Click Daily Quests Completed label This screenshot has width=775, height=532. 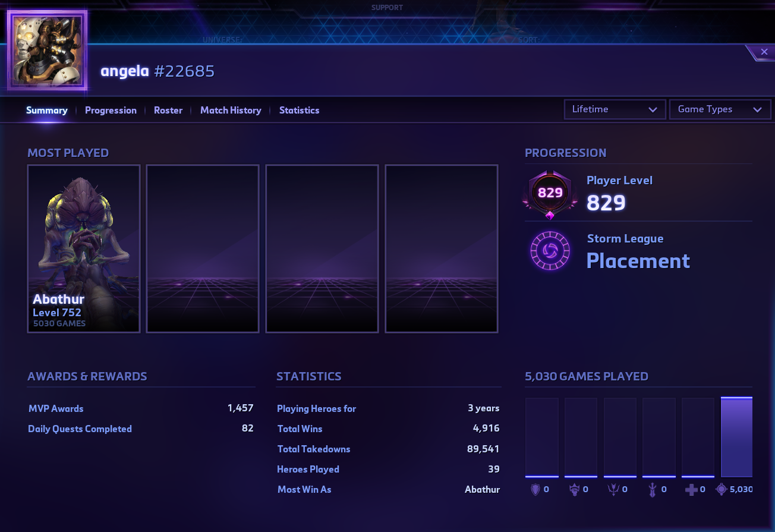click(x=80, y=429)
